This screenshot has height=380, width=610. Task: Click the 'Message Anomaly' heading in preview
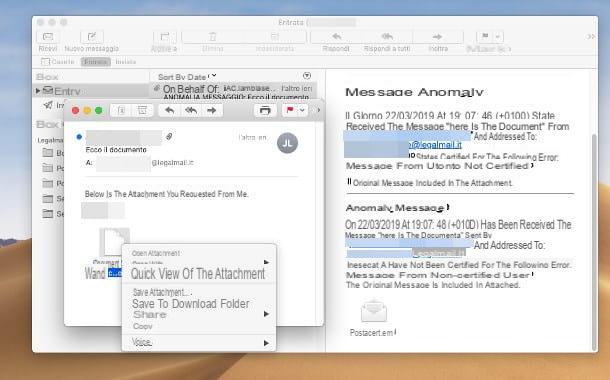click(414, 92)
